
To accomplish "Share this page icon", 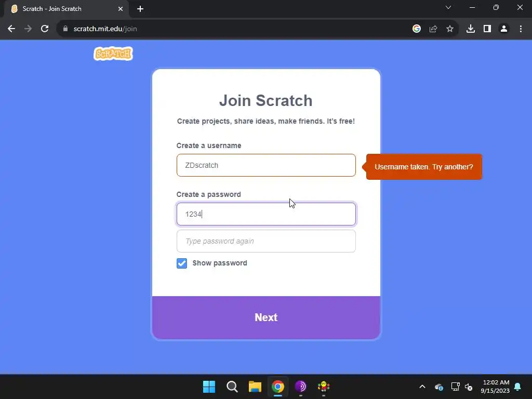I will 433,29.
